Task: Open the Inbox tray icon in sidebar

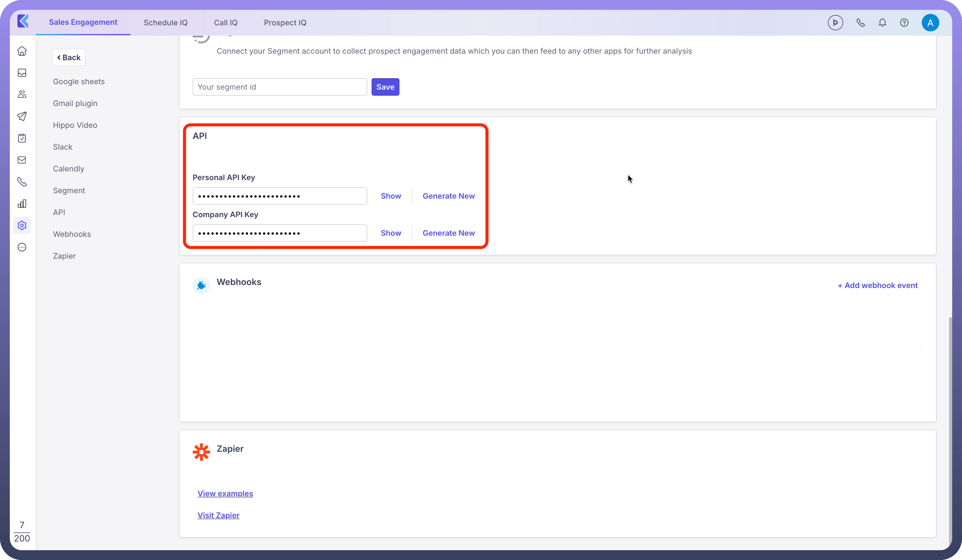Action: (x=22, y=73)
